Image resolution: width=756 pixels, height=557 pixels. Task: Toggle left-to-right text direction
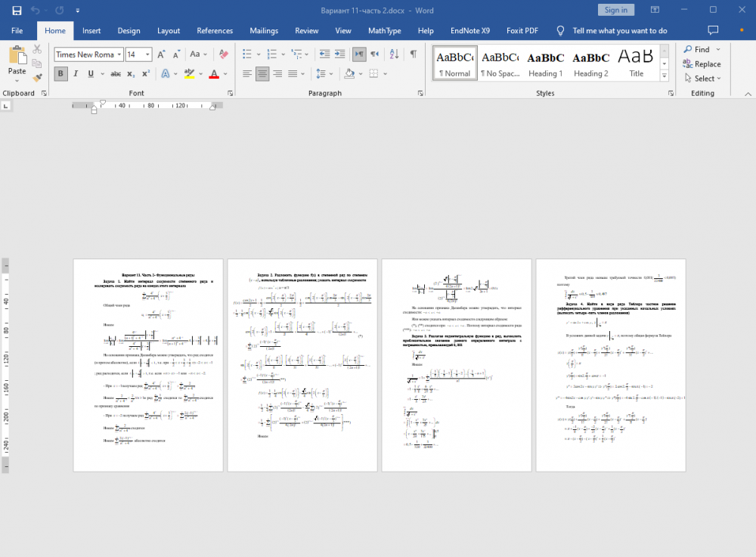359,54
